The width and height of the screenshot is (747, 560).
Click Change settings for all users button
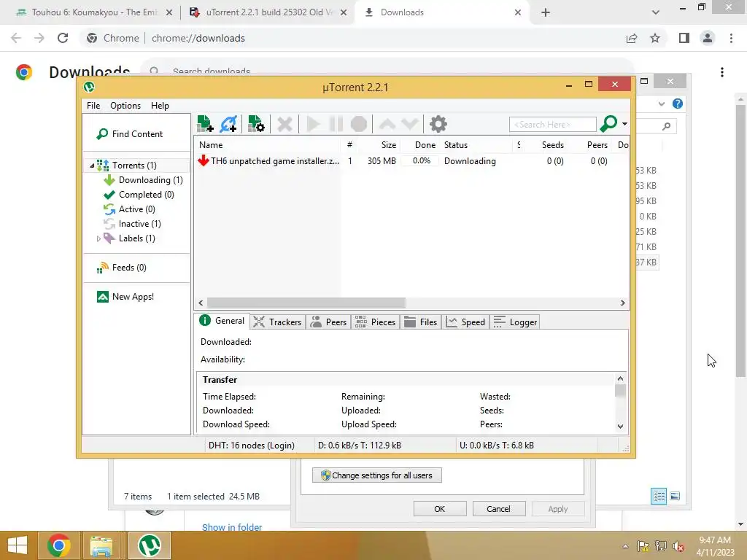point(377,475)
